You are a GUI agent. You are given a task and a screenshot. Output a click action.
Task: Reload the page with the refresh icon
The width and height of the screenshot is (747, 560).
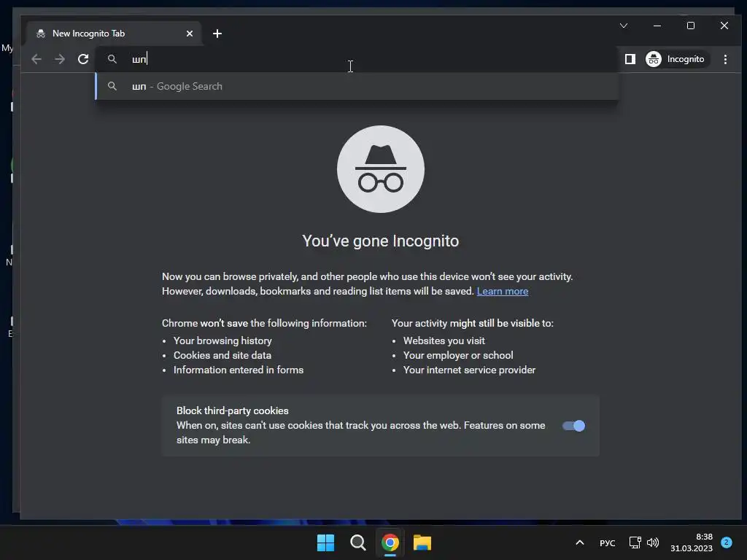tap(83, 59)
